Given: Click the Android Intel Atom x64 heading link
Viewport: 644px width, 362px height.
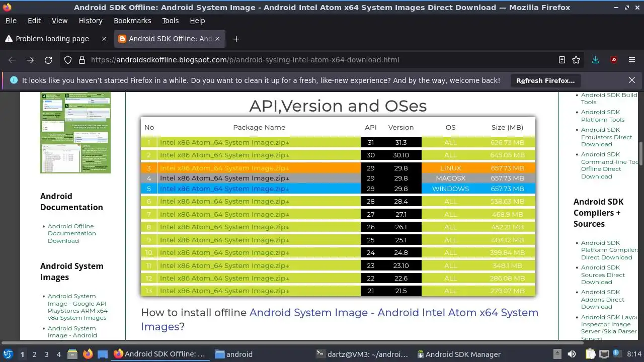Looking at the screenshot, I should [x=340, y=319].
